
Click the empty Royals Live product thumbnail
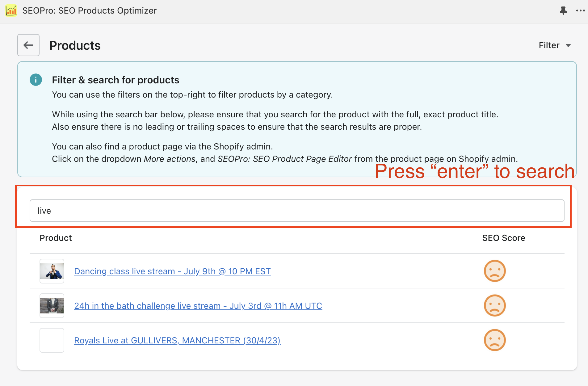click(x=52, y=340)
